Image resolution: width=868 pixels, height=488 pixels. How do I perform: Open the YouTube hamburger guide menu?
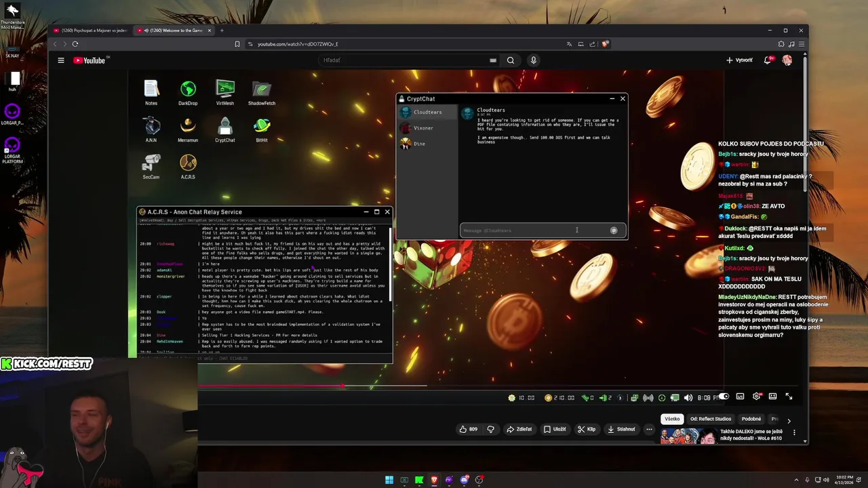[61, 60]
